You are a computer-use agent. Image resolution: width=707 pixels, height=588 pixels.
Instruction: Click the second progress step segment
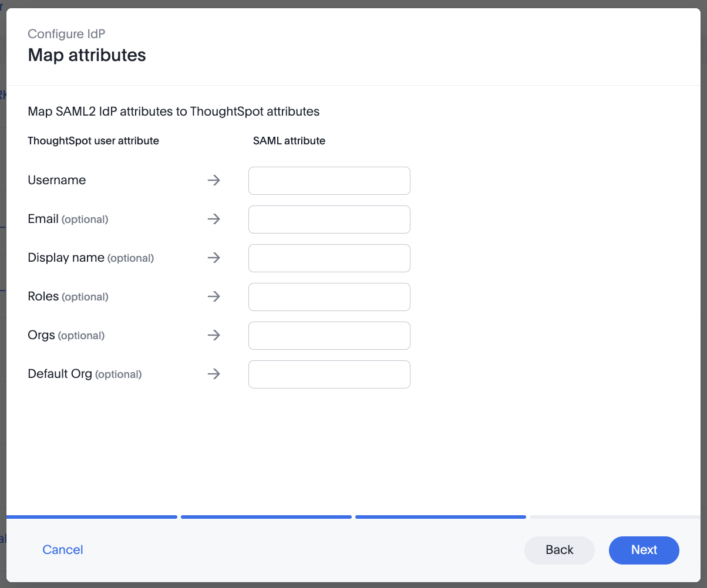tap(266, 517)
